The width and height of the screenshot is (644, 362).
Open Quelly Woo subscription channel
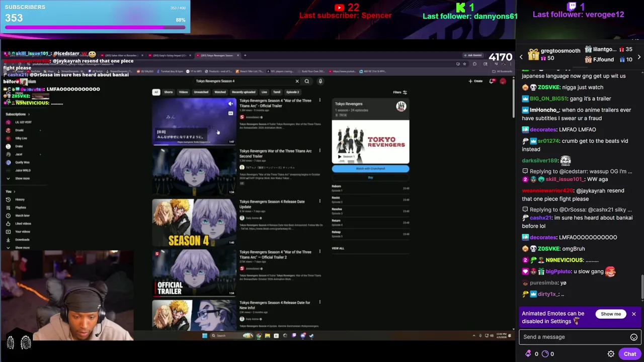[x=22, y=162]
